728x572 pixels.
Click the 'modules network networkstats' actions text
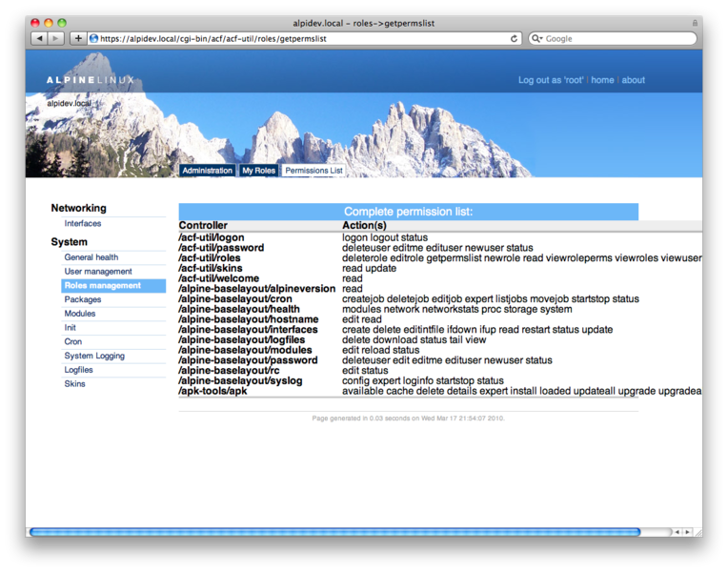(456, 309)
